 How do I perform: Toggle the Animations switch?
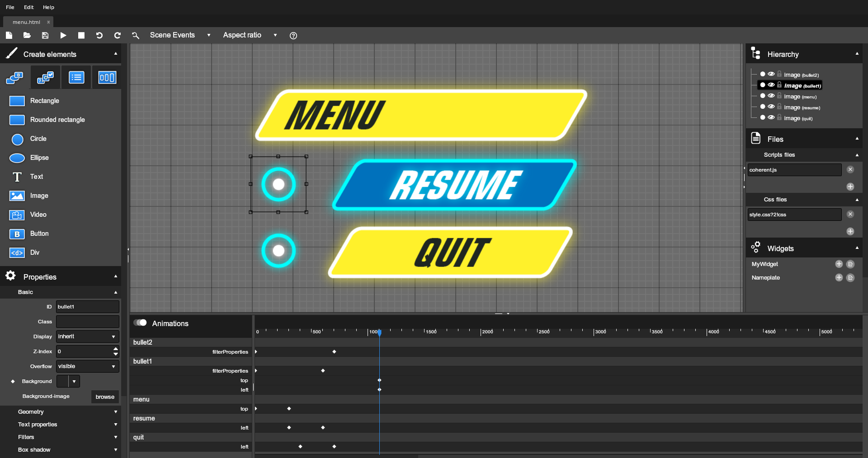click(140, 323)
